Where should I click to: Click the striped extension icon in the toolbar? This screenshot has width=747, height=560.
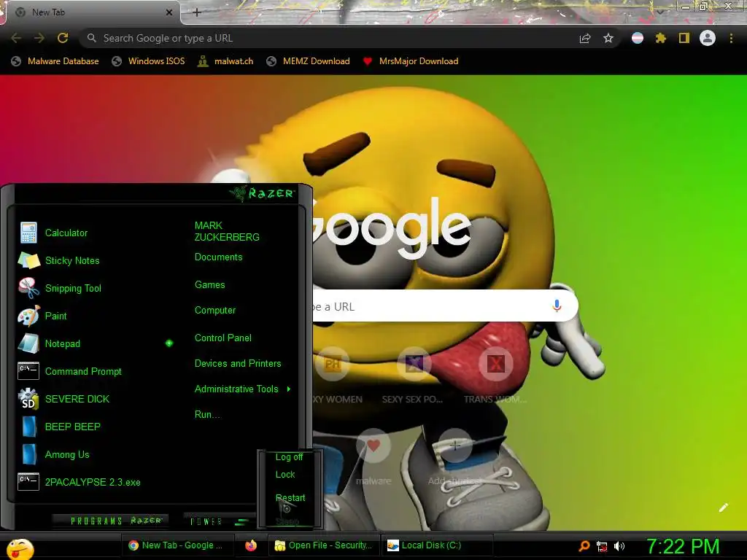(x=638, y=38)
